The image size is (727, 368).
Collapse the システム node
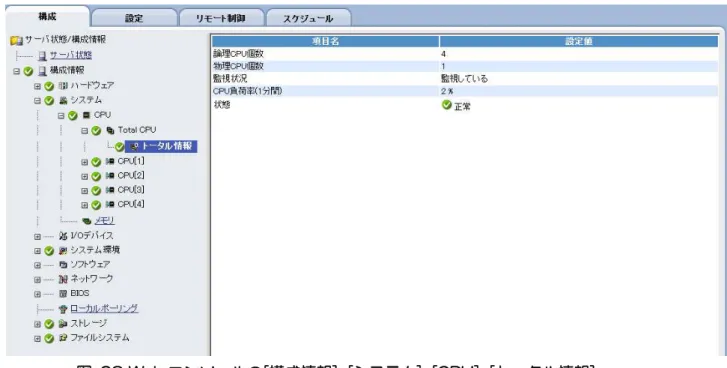point(38,101)
